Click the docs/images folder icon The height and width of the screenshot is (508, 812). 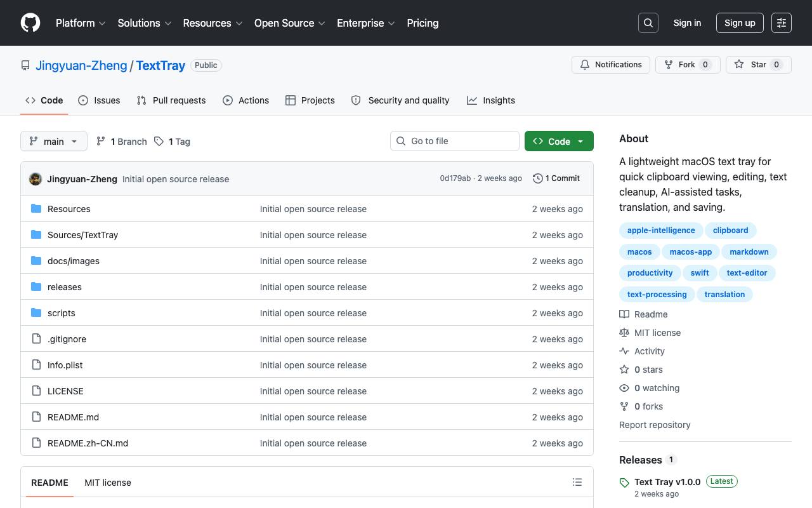(x=36, y=261)
